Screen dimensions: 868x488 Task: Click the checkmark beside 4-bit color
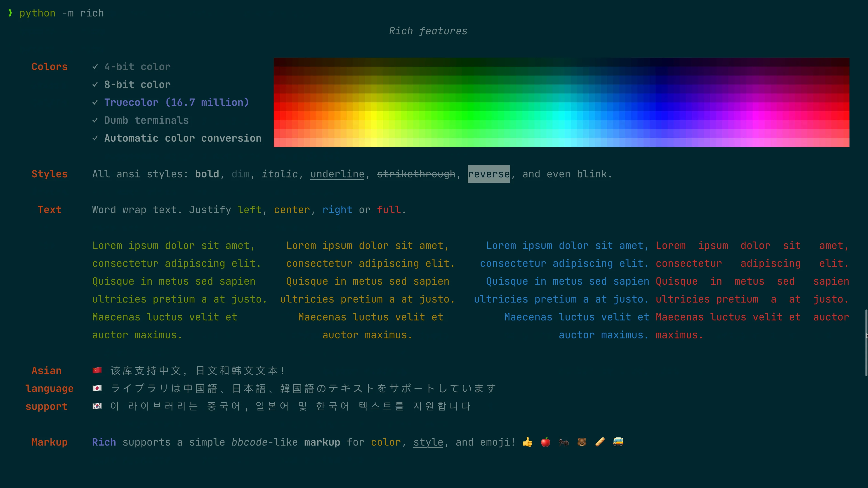95,67
